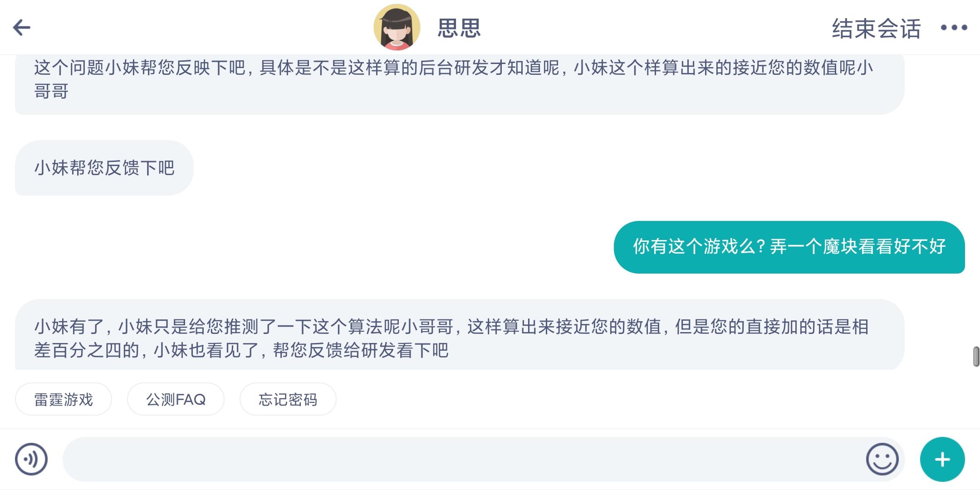Click the agent name 思思 in header
980x490 pixels.
(459, 28)
